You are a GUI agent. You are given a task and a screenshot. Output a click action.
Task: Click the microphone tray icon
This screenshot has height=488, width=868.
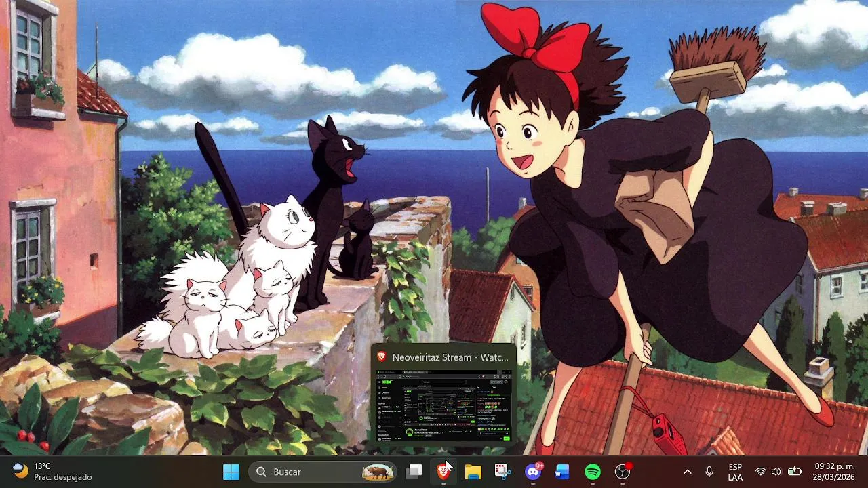click(x=709, y=472)
